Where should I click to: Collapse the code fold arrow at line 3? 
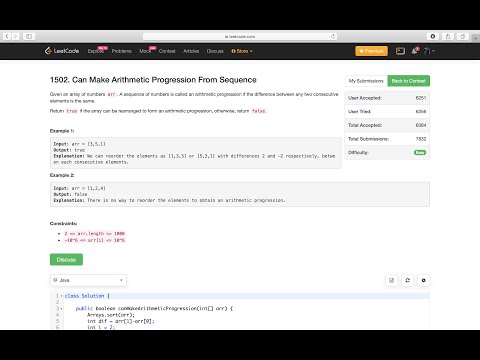click(61, 309)
